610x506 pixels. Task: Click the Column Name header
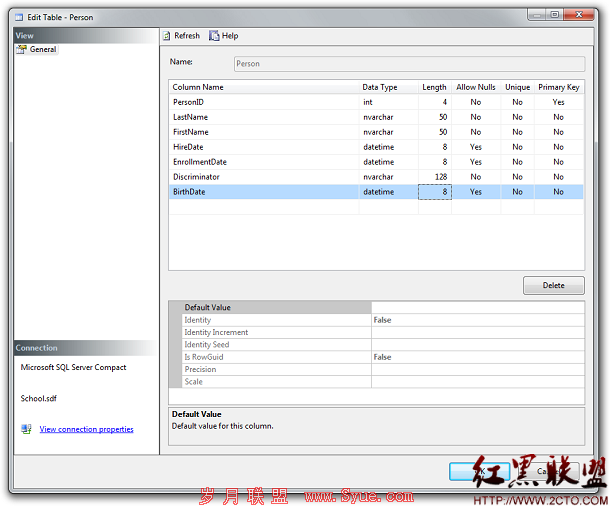264,87
